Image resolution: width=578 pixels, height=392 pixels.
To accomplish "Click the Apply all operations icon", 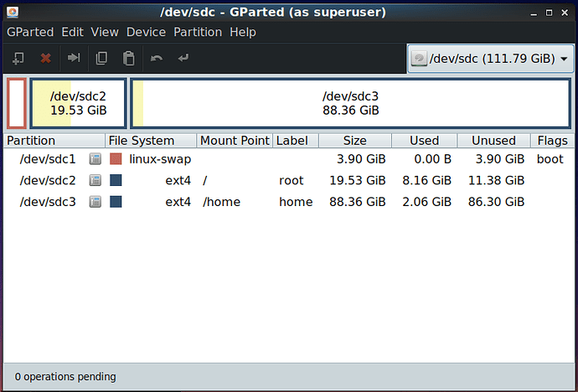I will tap(183, 58).
